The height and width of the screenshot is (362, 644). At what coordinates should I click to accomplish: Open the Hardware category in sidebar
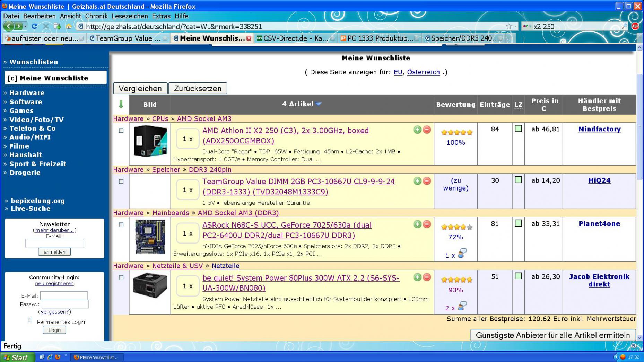click(27, 93)
